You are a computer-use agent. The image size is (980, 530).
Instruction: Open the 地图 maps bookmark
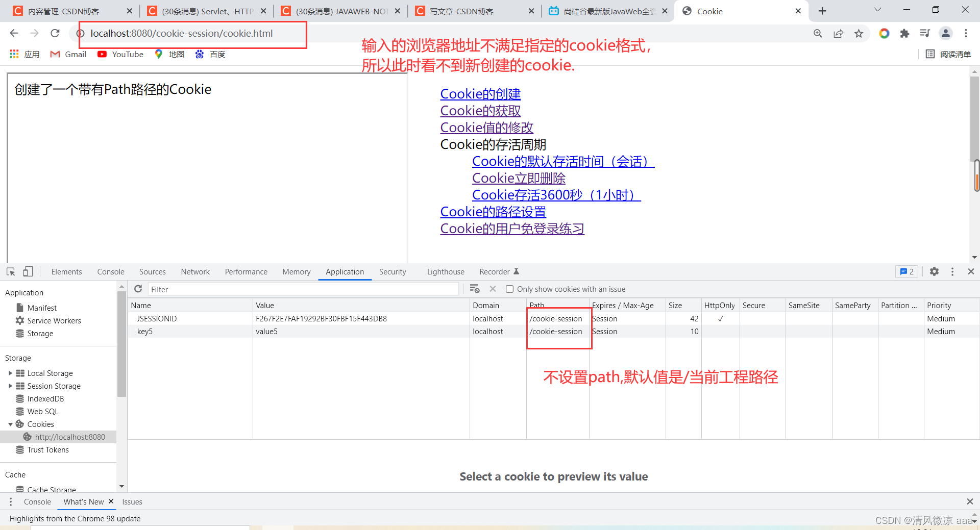point(169,54)
